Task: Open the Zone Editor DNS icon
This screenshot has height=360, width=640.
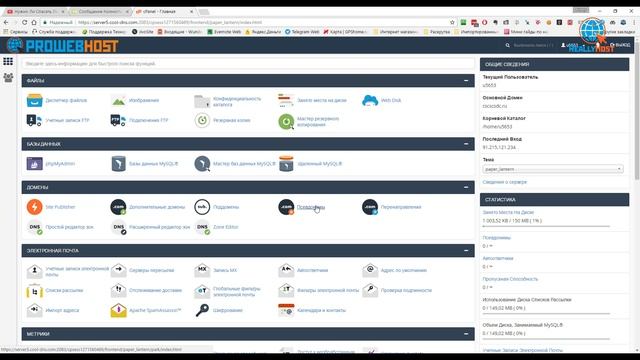Action: 202,227
